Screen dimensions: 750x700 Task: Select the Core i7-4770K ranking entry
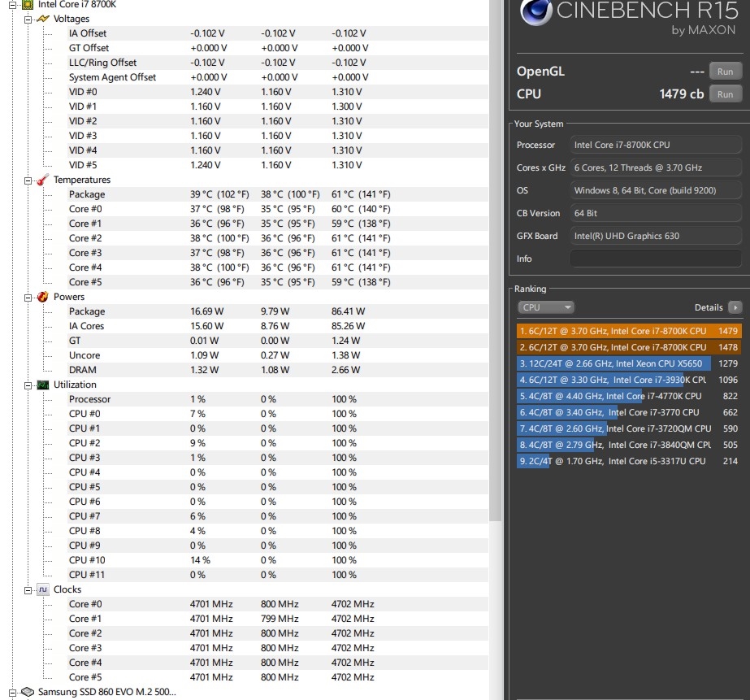point(628,396)
